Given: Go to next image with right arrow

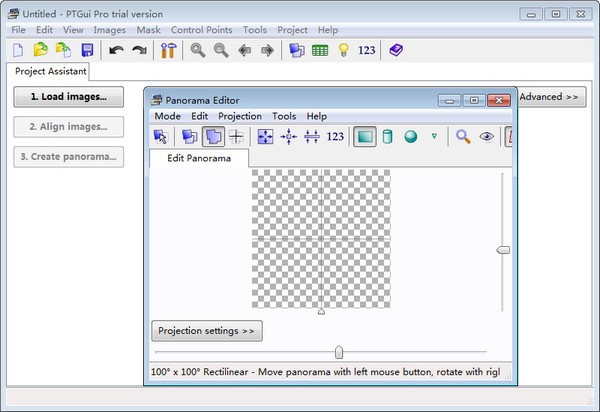Looking at the screenshot, I should (267, 50).
